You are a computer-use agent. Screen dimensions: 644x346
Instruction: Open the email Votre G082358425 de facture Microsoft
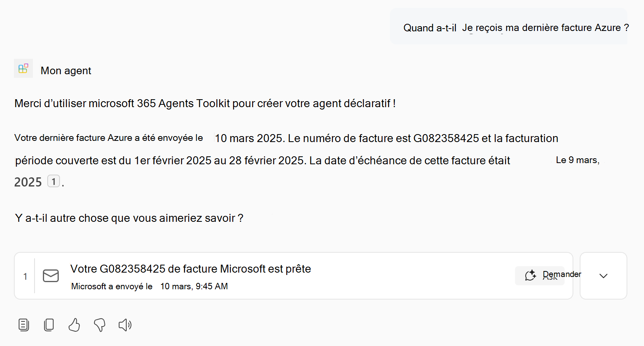coord(191,269)
